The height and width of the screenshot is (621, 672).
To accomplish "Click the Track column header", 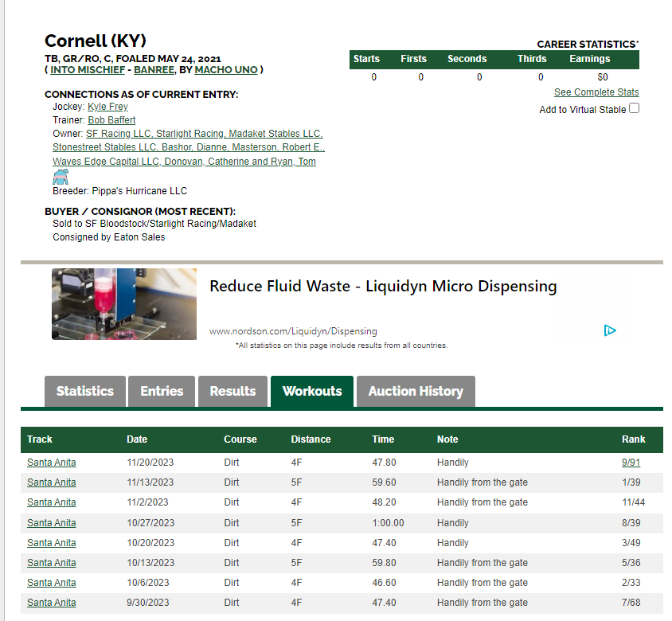I will (40, 439).
